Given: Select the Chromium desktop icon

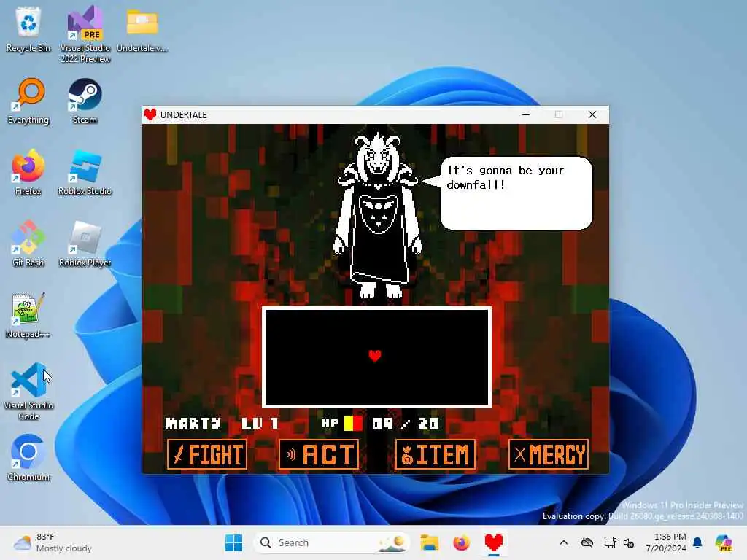Looking at the screenshot, I should (28, 458).
